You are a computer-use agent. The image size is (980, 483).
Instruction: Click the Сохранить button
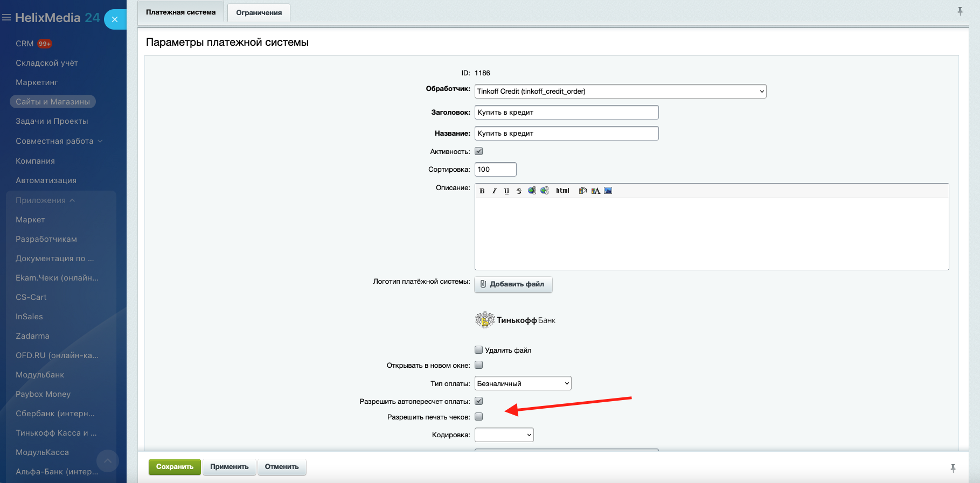click(x=175, y=467)
